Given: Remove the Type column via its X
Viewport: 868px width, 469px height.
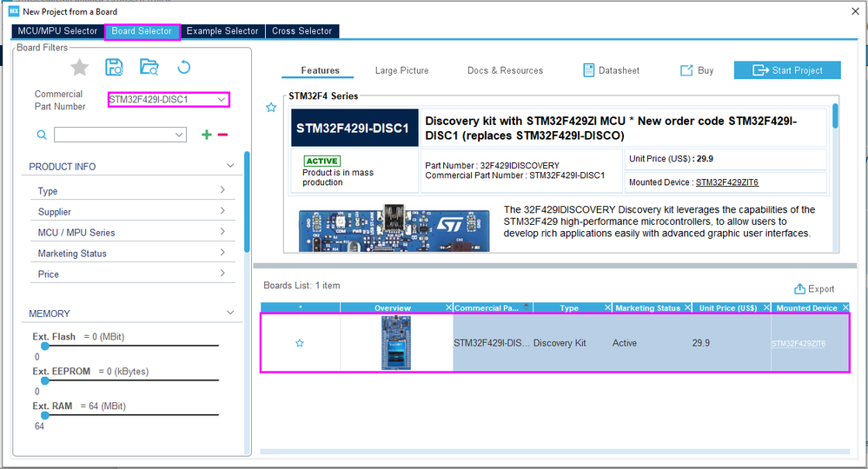Looking at the screenshot, I should tap(608, 307).
